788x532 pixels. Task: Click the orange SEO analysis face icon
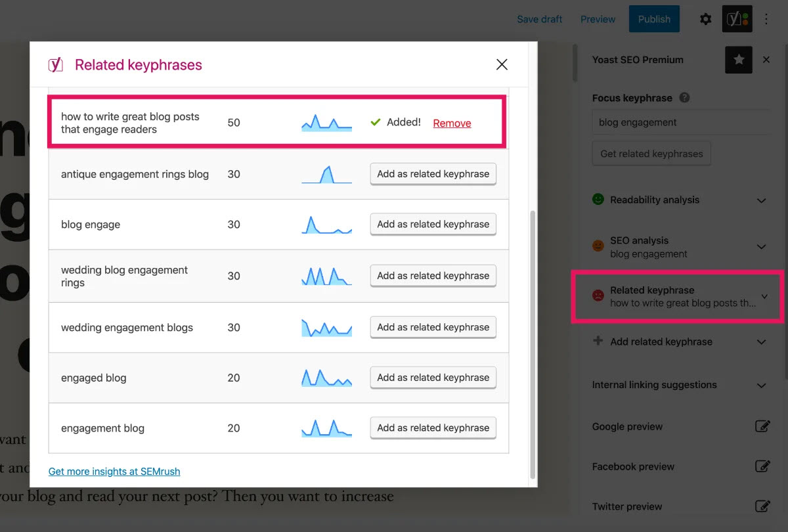598,246
